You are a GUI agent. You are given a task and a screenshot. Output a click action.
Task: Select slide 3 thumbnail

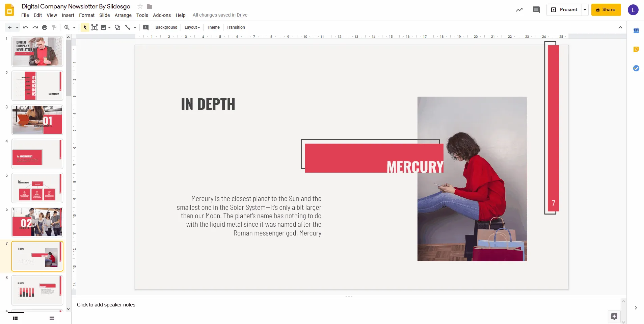coord(37,120)
